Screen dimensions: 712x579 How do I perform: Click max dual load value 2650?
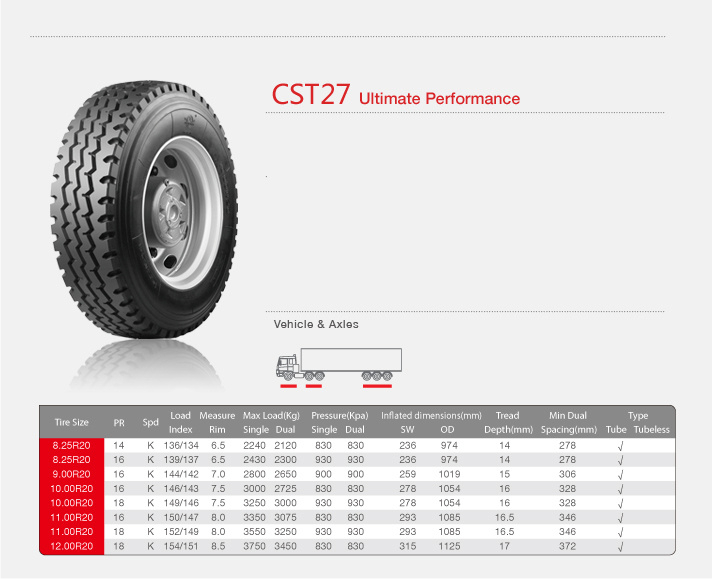[285, 474]
